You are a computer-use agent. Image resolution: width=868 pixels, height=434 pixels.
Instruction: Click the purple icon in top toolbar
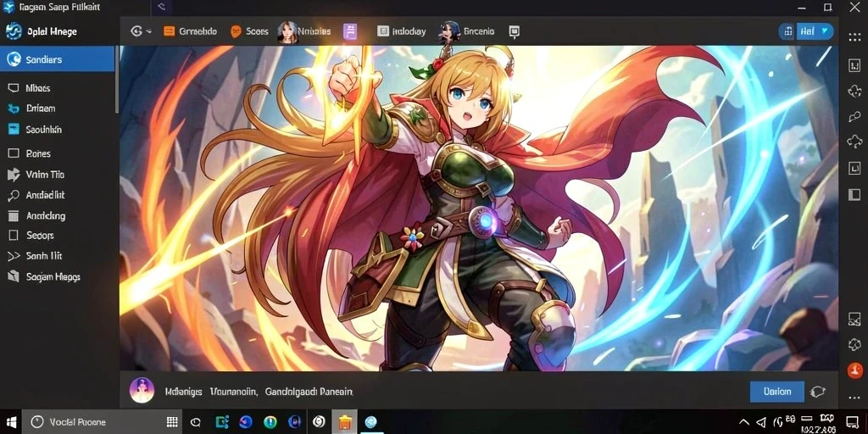pos(350,31)
